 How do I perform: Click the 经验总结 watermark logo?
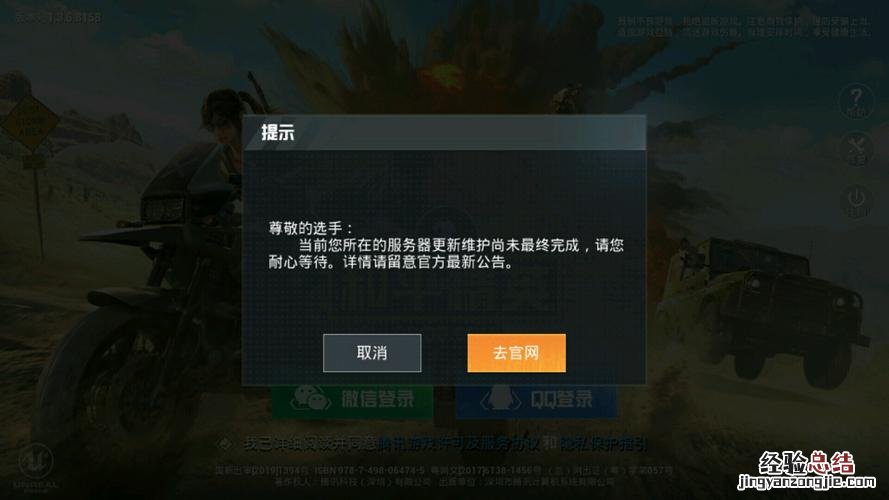click(x=806, y=463)
